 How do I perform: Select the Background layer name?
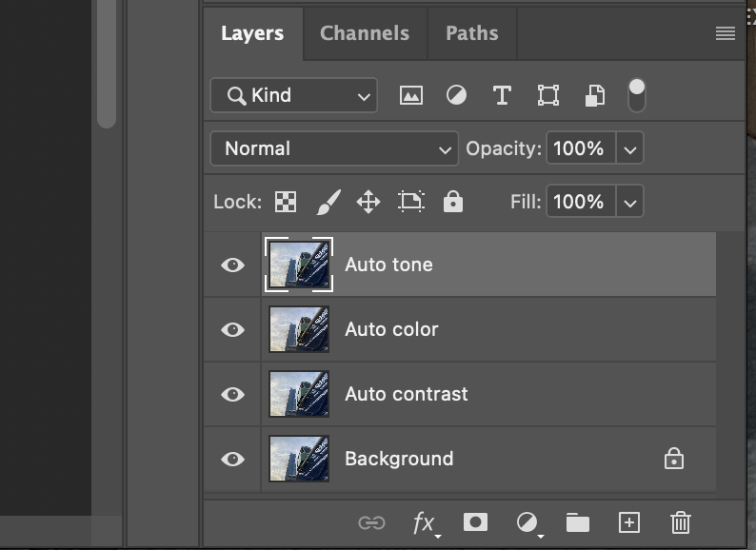(399, 459)
